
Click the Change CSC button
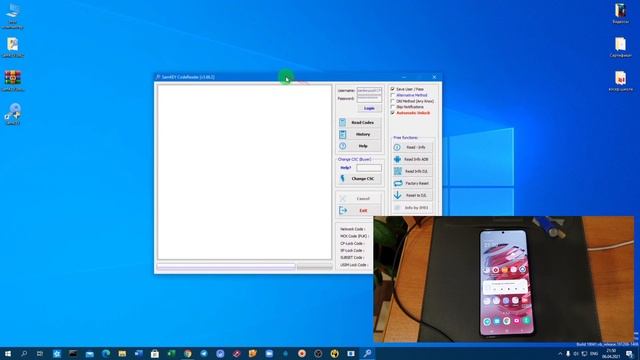coord(360,179)
